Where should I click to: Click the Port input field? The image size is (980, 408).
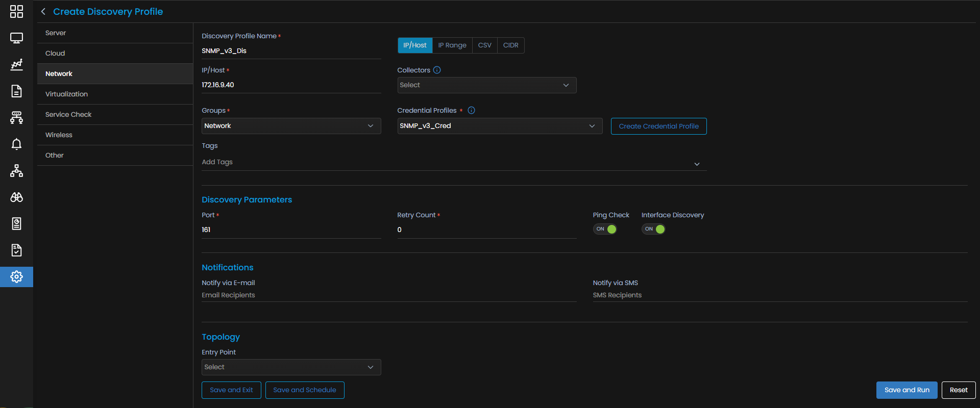[291, 230]
